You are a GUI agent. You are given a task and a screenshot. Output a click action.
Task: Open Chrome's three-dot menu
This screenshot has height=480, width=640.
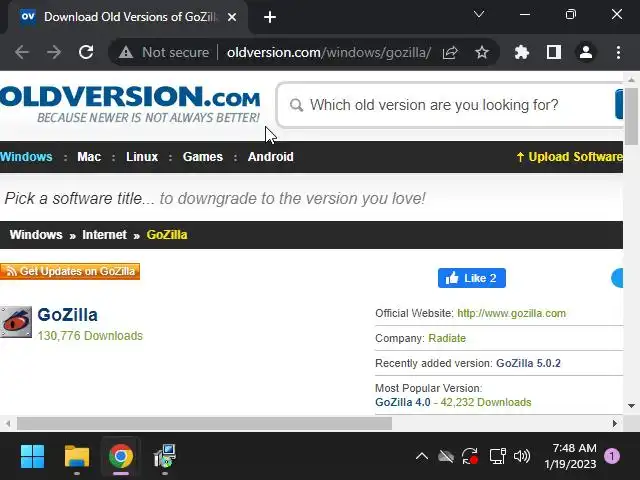coord(618,52)
